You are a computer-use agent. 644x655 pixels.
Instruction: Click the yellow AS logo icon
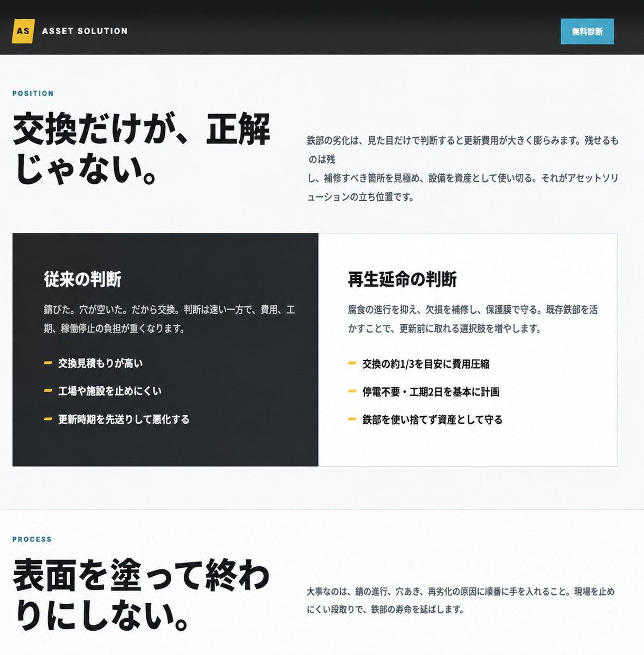[x=23, y=31]
